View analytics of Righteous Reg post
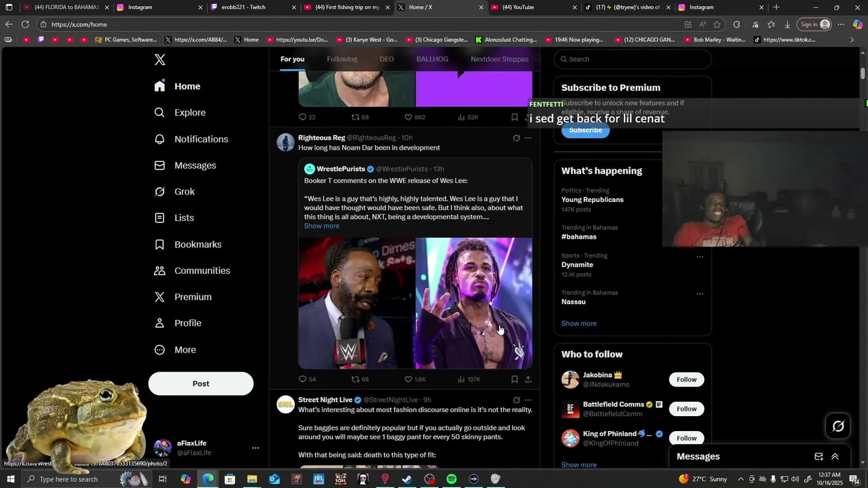 click(x=469, y=380)
